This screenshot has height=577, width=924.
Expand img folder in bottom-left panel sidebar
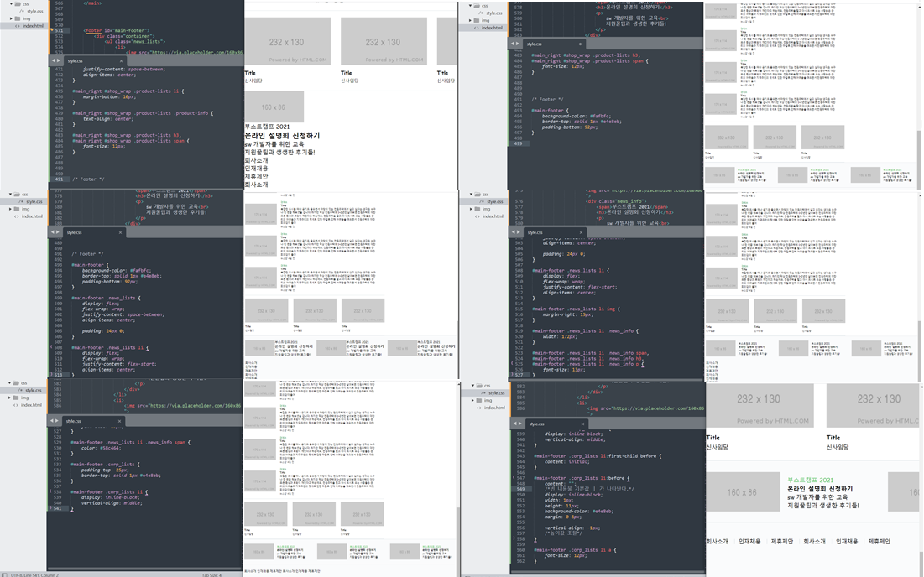(x=11, y=398)
